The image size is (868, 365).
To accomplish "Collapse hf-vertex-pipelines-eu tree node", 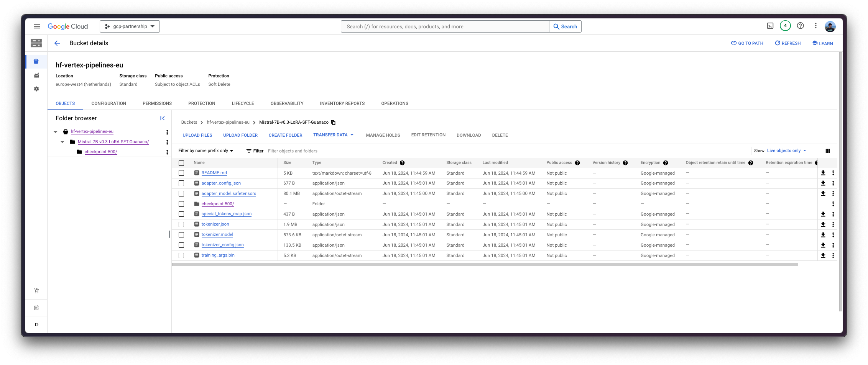I will click(x=56, y=132).
